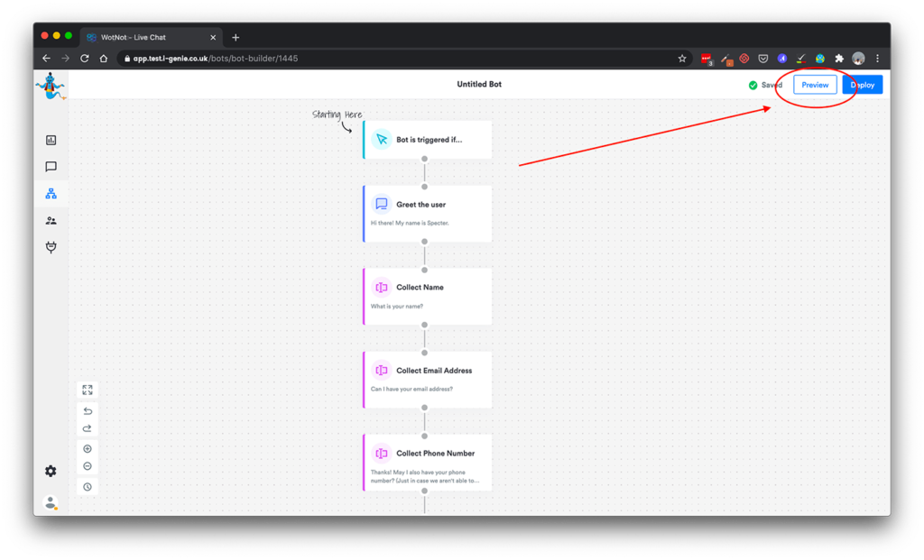Open the version history clock icon
The height and width of the screenshot is (560, 924).
click(88, 487)
